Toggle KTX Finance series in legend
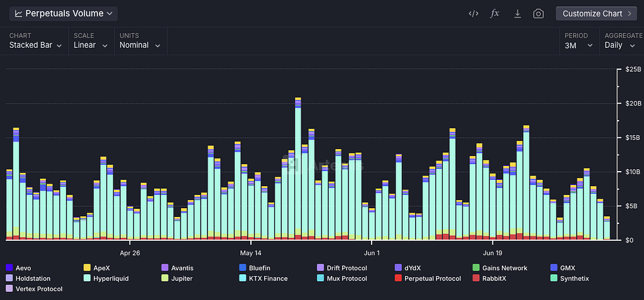 point(264,278)
